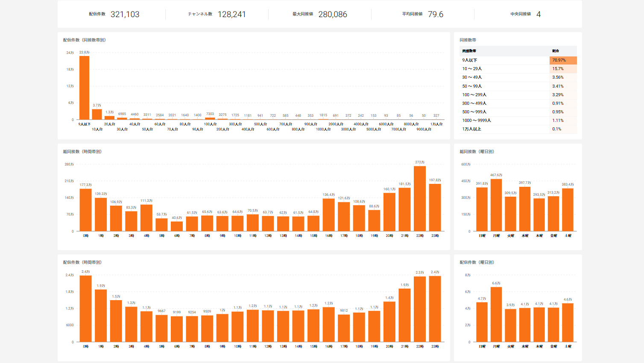Image resolution: width=644 pixels, height=363 pixels.
Task: Click the 月曜 bar in 総同接数（曜日別） chart
Action: [496, 205]
